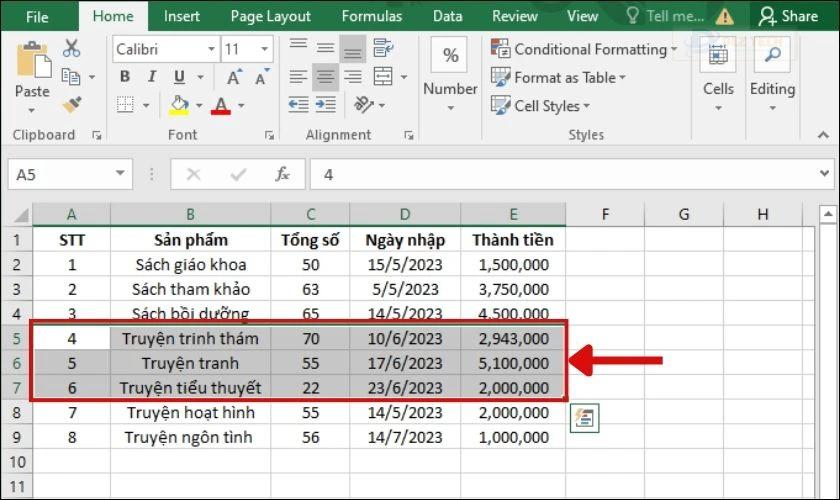Image resolution: width=840 pixels, height=500 pixels.
Task: Open Cells group icon
Action: pos(718,55)
